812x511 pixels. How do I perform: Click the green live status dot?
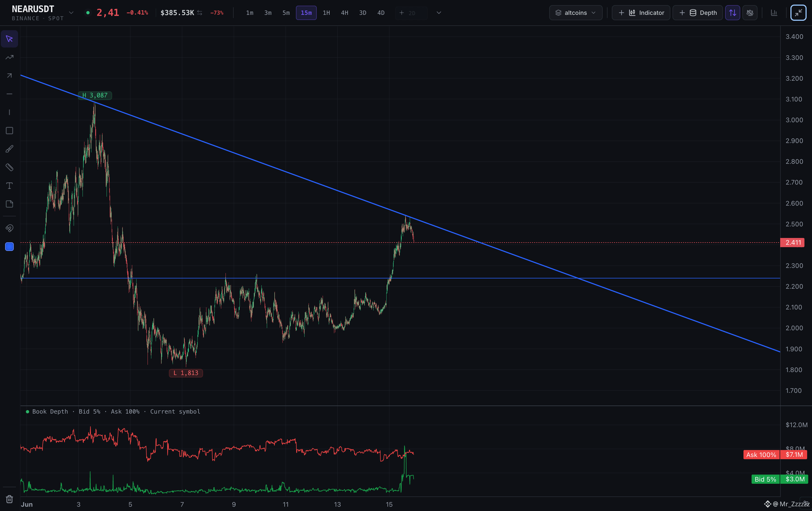tap(88, 13)
